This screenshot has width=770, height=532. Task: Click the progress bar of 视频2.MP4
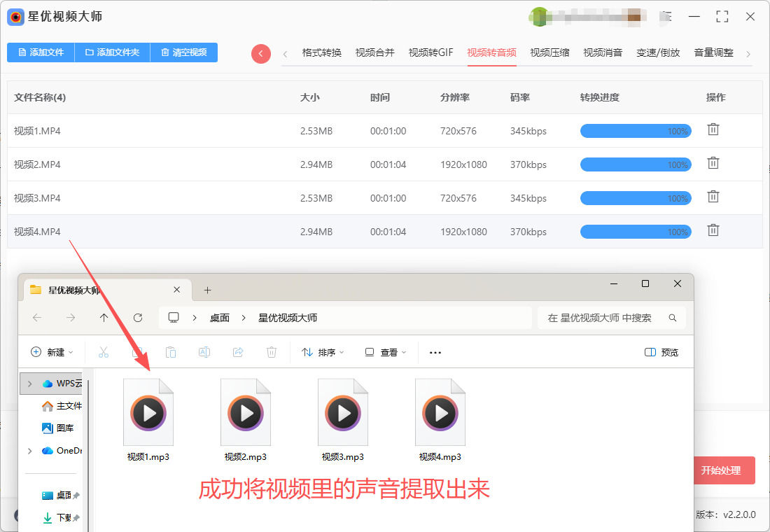tap(636, 164)
